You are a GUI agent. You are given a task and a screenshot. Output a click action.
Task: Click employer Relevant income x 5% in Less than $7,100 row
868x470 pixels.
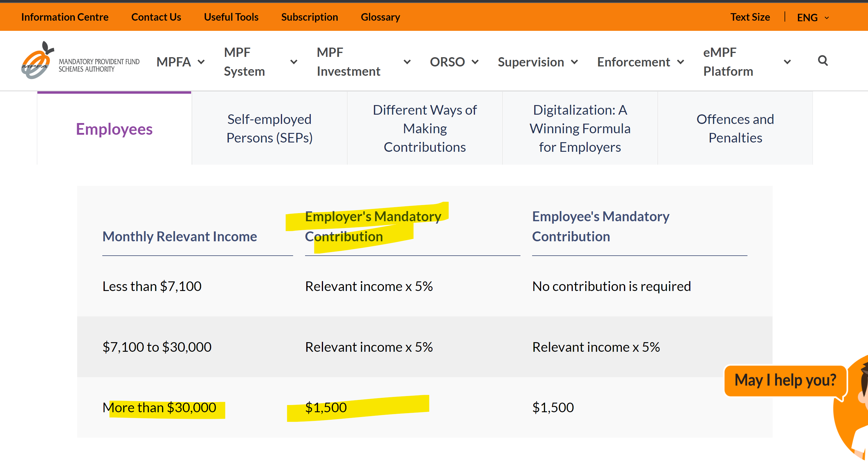(369, 286)
